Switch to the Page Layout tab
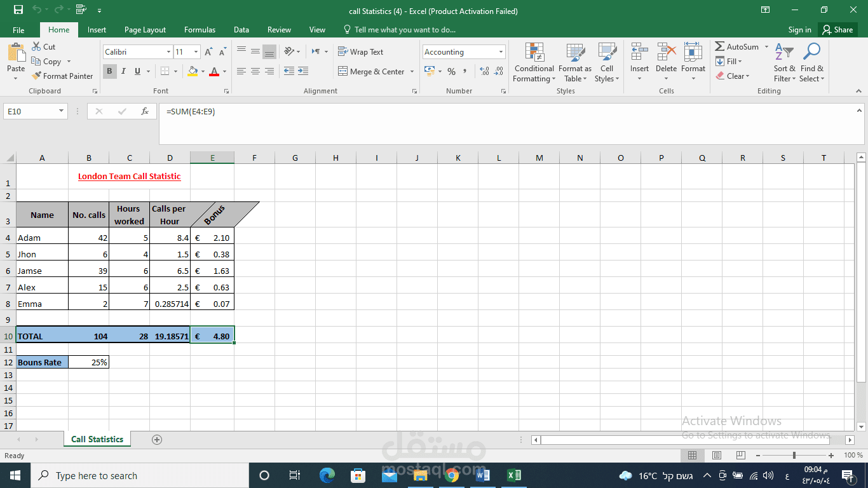The height and width of the screenshot is (488, 868). (x=145, y=30)
